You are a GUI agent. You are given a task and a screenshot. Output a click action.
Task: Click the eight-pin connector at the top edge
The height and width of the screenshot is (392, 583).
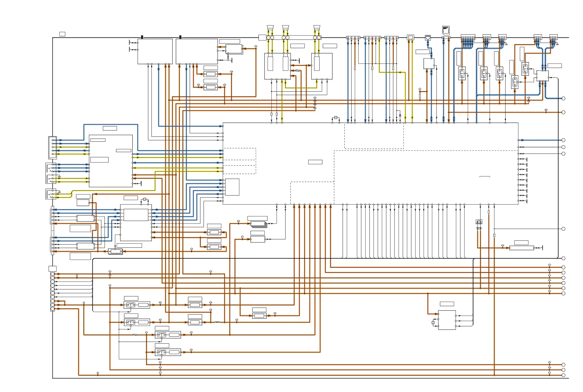point(468,37)
